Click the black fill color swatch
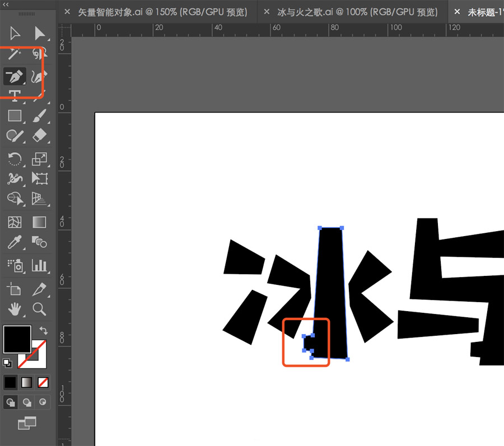 pos(17,339)
